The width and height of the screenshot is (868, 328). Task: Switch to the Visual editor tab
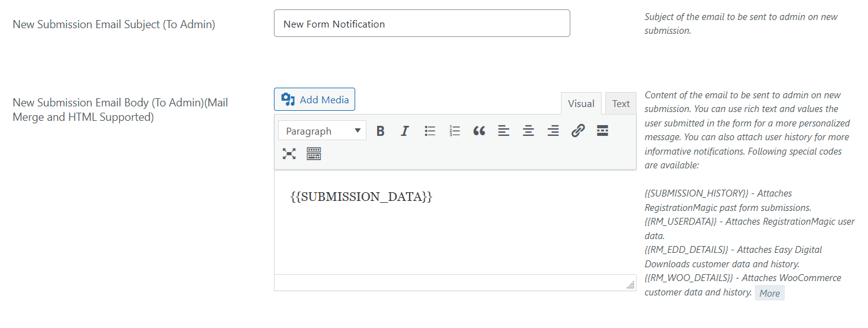point(581,104)
